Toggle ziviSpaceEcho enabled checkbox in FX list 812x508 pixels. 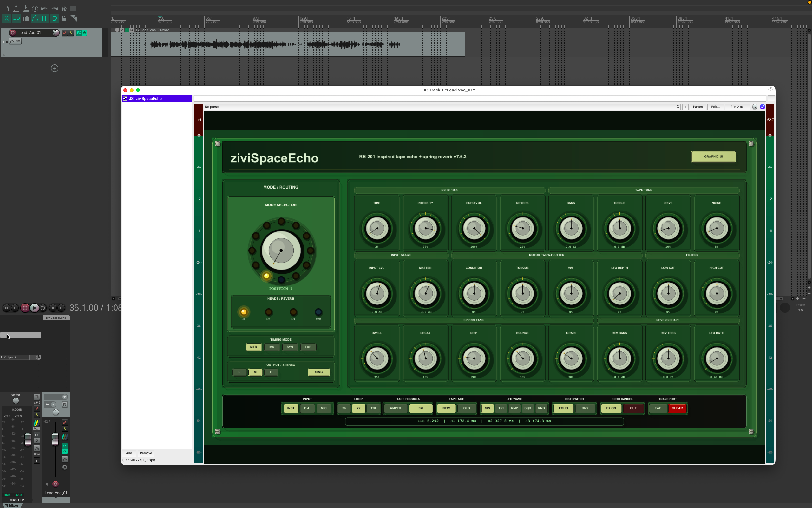point(125,98)
